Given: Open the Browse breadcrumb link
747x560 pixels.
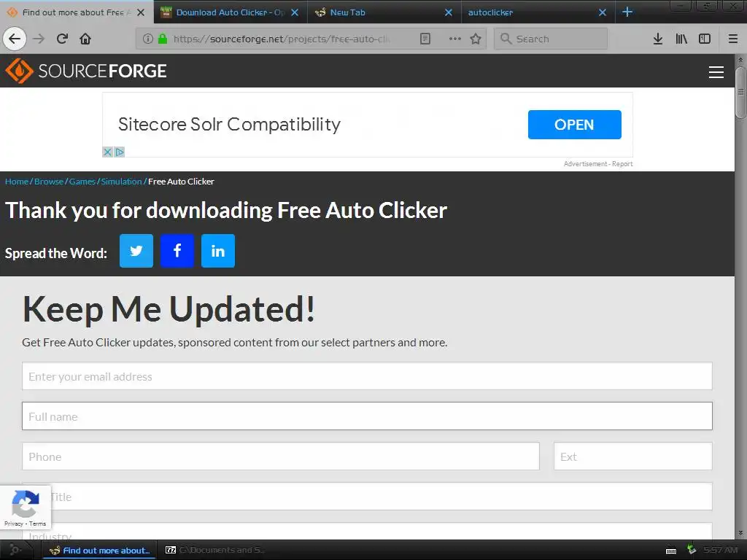Looking at the screenshot, I should tap(49, 182).
